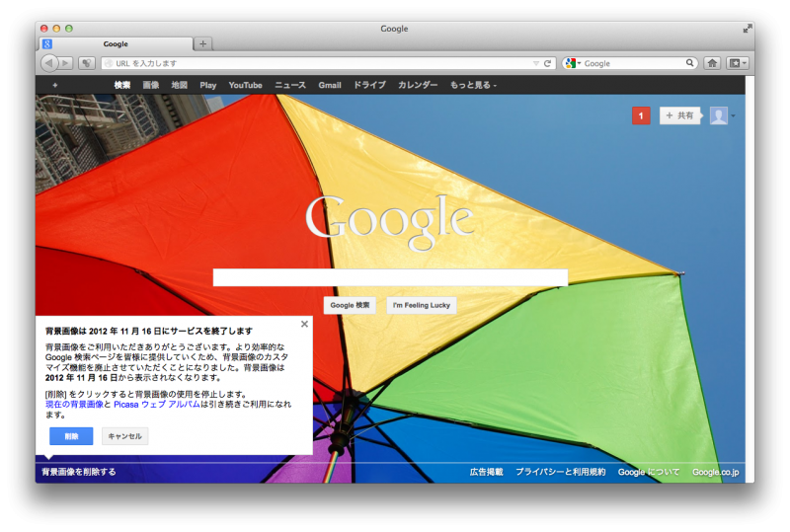790x532 pixels.
Task: Open the Top Sites grid button
Action: [x=87, y=63]
